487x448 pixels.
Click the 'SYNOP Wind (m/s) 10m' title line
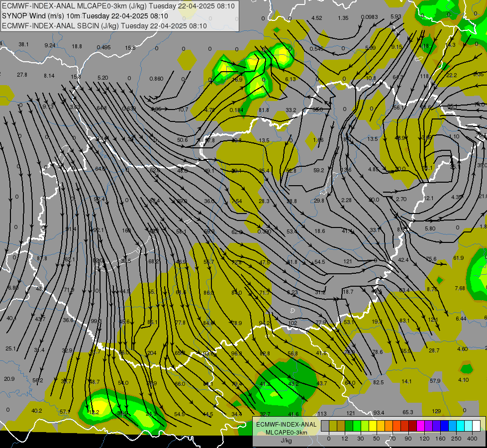click(x=85, y=16)
